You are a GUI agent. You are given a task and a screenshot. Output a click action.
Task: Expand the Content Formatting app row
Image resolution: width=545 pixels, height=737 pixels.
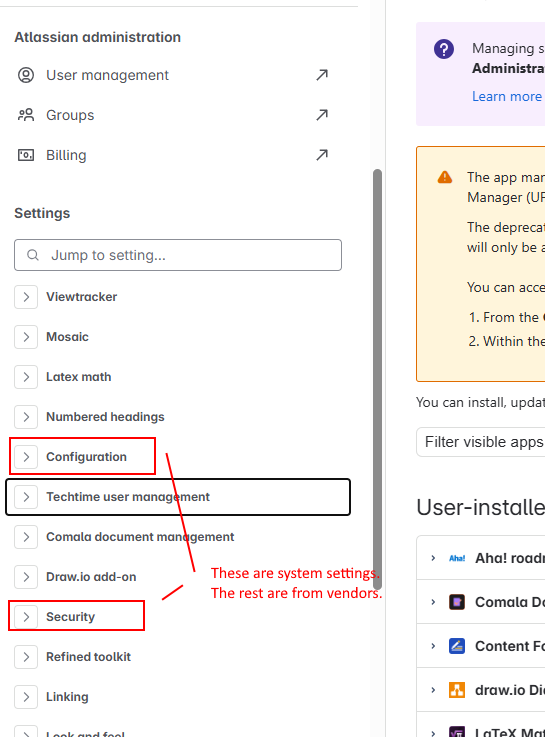(x=433, y=646)
